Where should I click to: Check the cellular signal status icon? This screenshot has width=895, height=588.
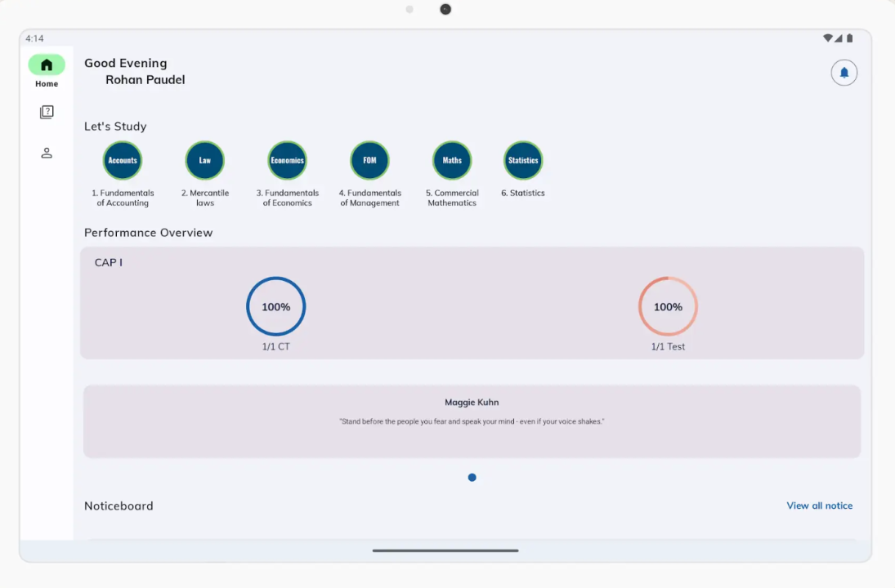click(838, 38)
